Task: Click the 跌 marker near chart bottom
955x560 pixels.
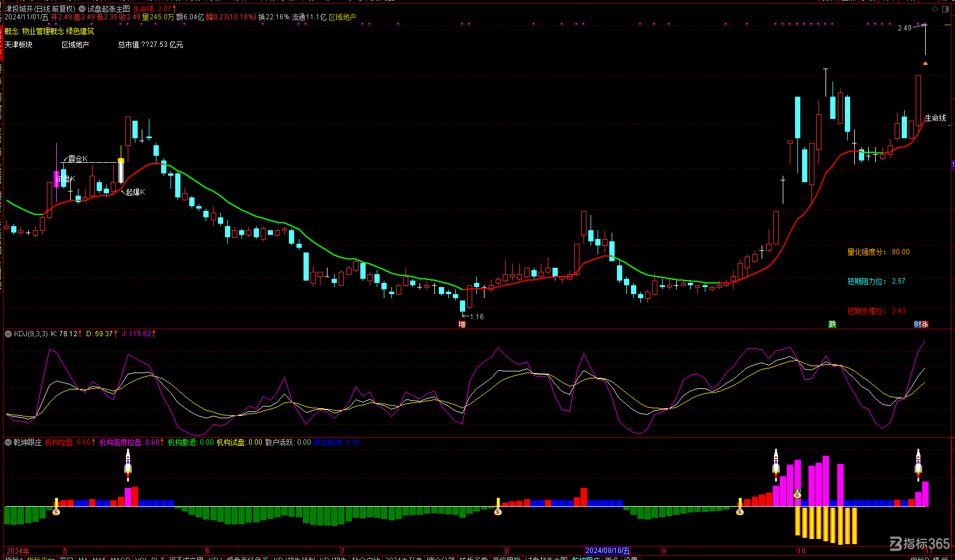Action: tap(832, 324)
